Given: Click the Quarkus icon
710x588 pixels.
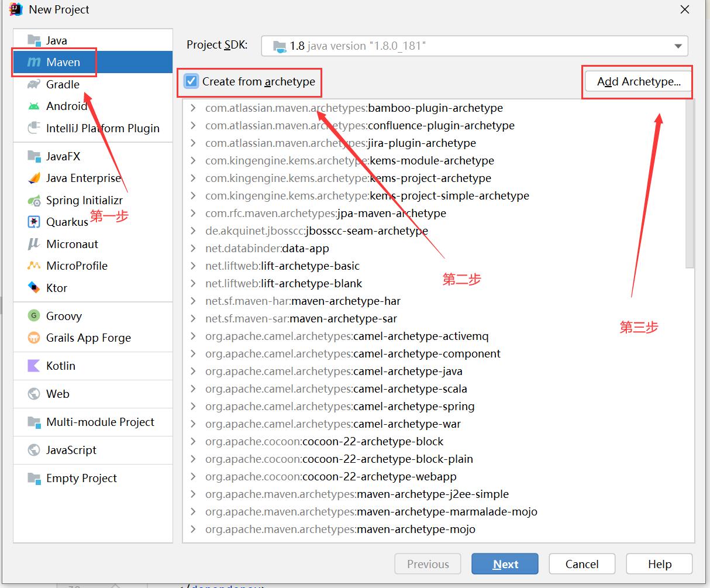Looking at the screenshot, I should [x=34, y=222].
